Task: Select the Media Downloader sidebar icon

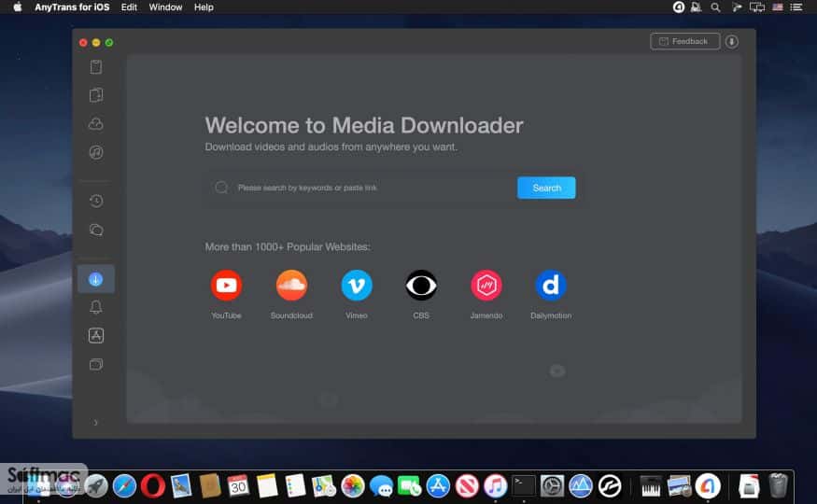Action: pyautogui.click(x=96, y=279)
